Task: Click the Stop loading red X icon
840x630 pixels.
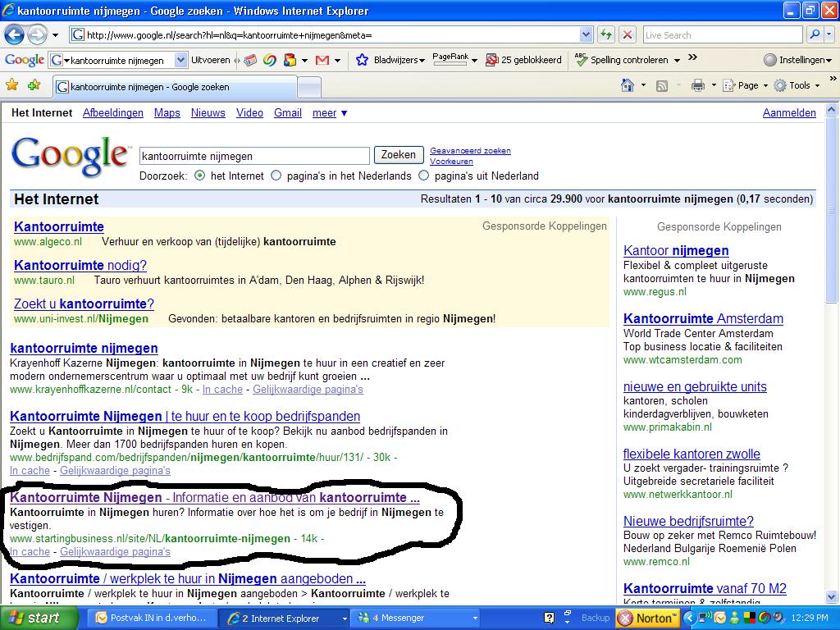Action: 628,35
